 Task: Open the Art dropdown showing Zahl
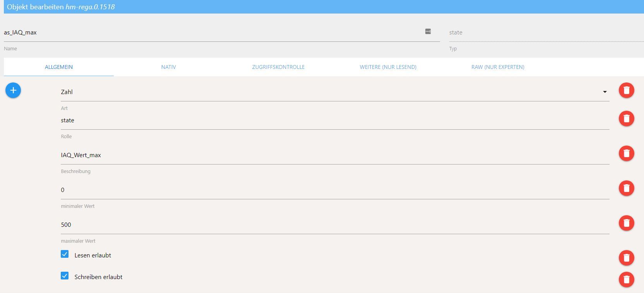[x=335, y=92]
